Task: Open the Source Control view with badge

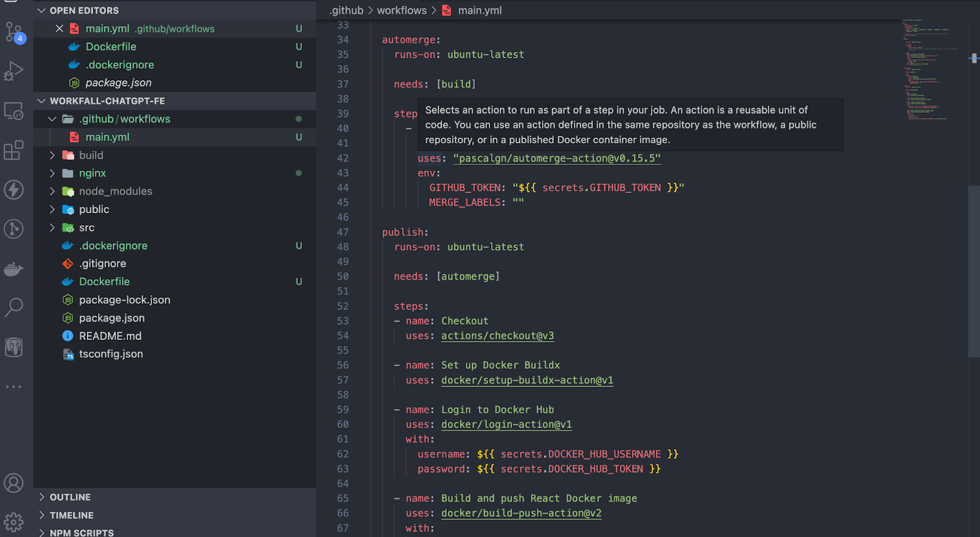Action: (13, 32)
